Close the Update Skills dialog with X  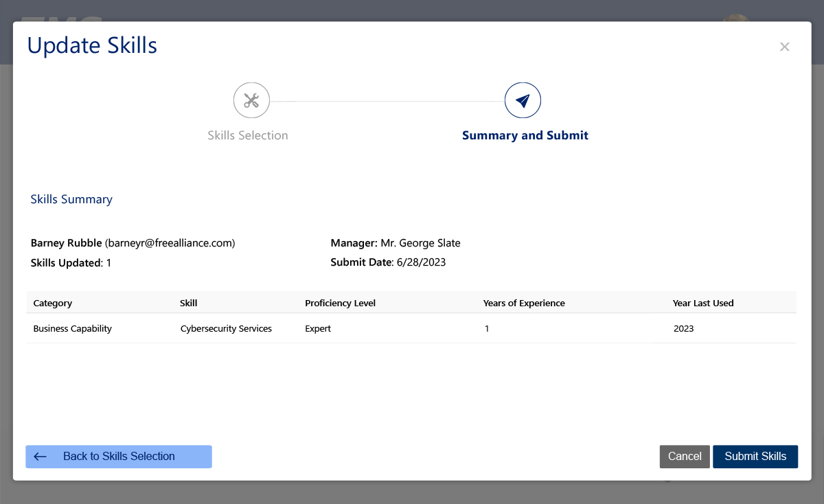pos(784,47)
